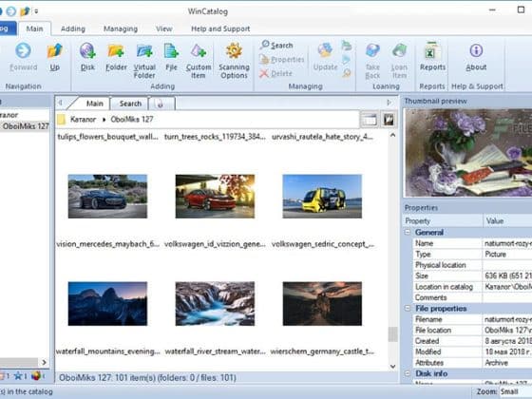The height and width of the screenshot is (399, 532).
Task: Open Search from the Managing group
Action: 276,46
